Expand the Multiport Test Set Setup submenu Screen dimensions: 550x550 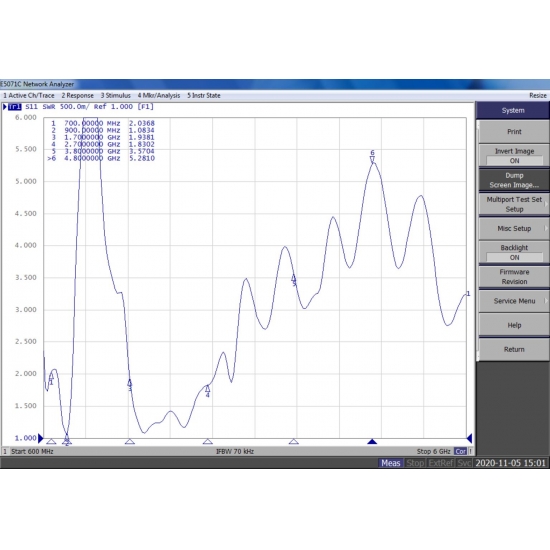point(514,204)
